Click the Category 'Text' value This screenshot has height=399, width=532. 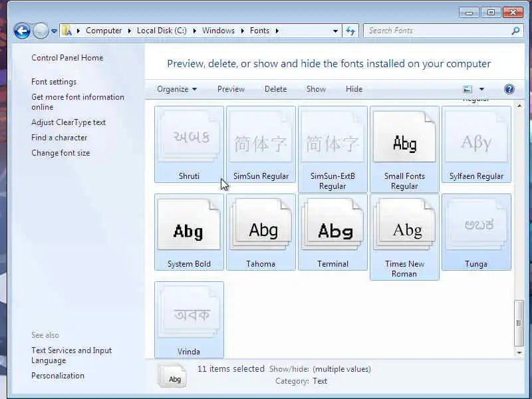tap(320, 381)
